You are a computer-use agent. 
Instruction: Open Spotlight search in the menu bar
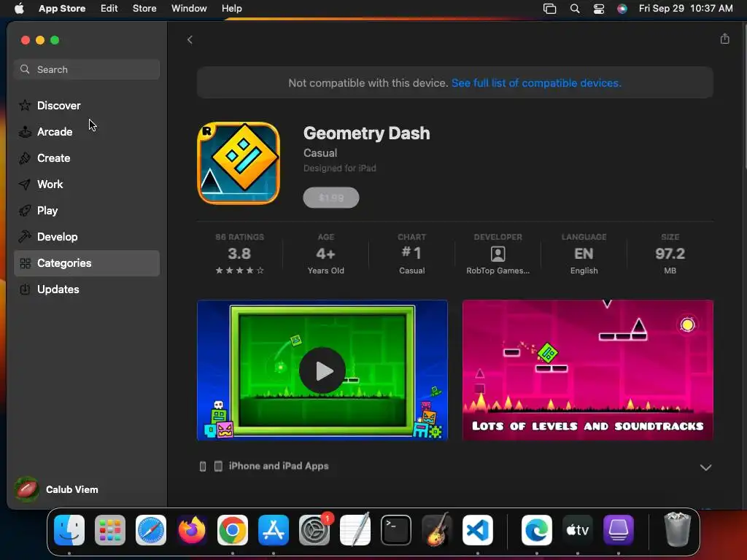pyautogui.click(x=575, y=9)
